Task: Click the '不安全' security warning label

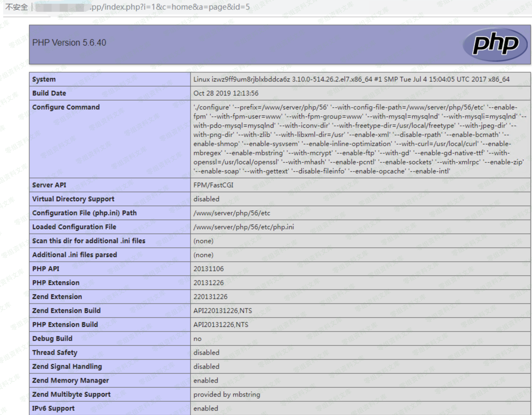Action: point(16,7)
